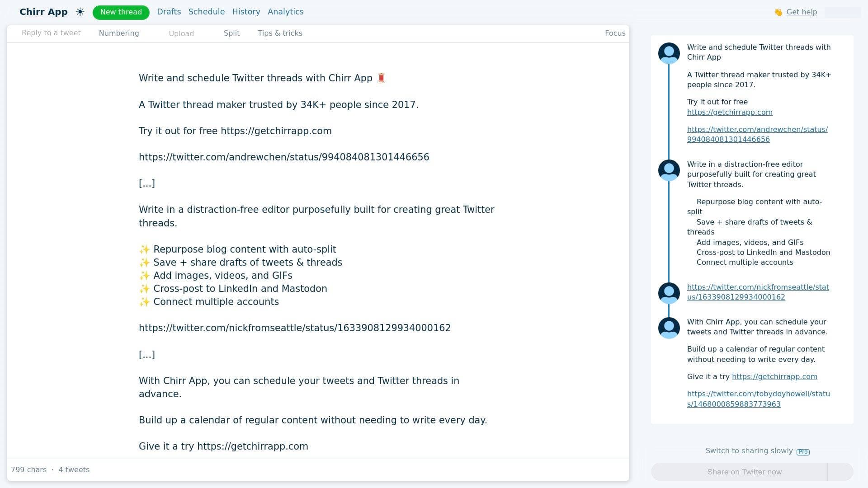
Task: Toggle tweet Numbering
Action: click(119, 33)
